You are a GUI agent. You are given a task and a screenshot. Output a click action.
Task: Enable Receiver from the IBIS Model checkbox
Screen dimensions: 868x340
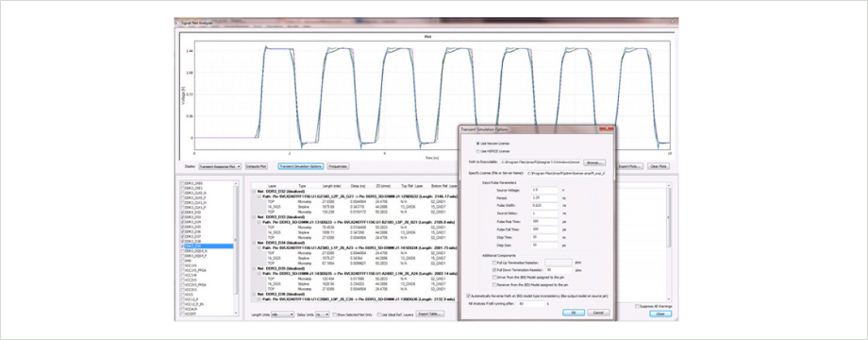pyautogui.click(x=493, y=284)
